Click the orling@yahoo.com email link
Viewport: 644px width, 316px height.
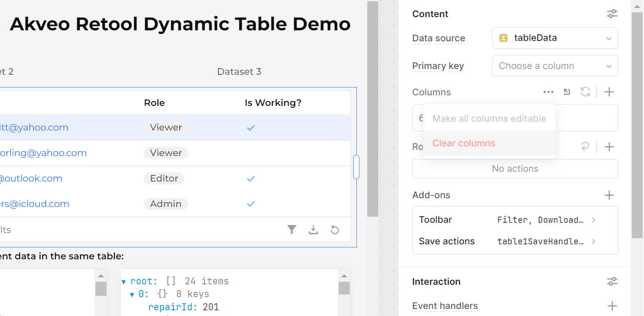point(43,153)
